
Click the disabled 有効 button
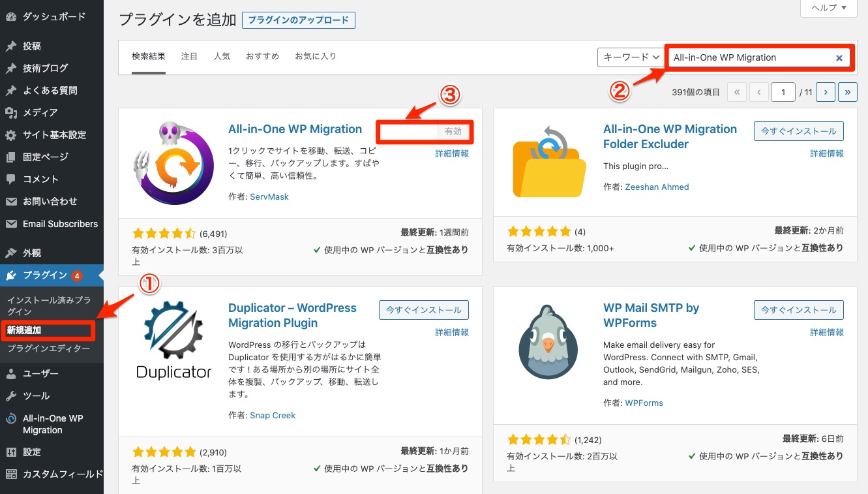[453, 132]
